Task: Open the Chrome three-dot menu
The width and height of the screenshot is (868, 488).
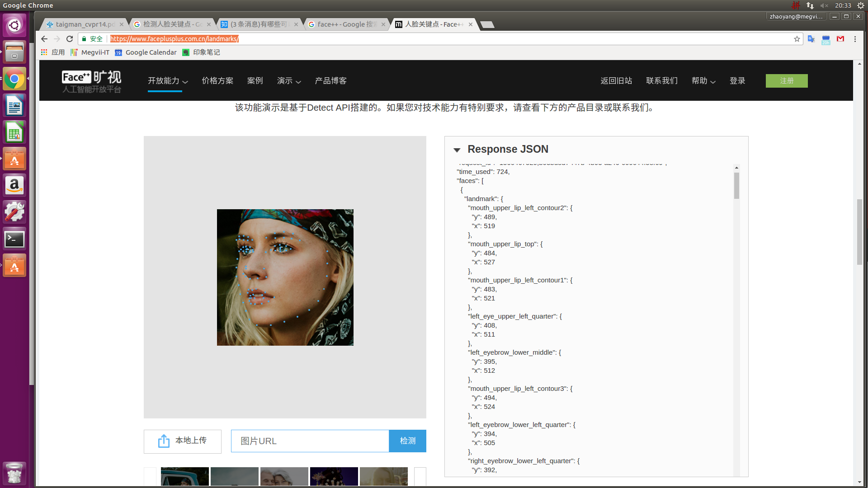Action: pos(855,39)
